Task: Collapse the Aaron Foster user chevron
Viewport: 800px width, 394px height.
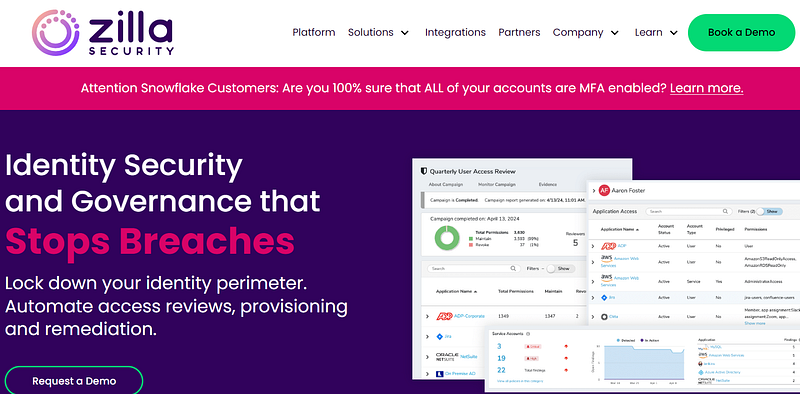Action: [593, 190]
